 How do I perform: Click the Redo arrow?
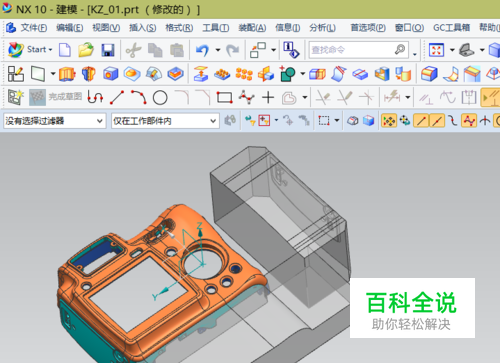pos(232,50)
